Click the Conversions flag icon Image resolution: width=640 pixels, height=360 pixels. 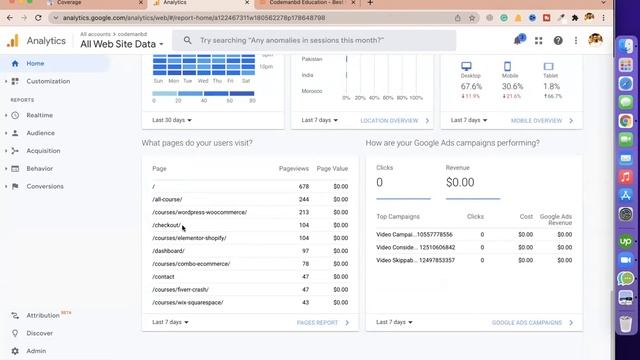click(x=15, y=186)
